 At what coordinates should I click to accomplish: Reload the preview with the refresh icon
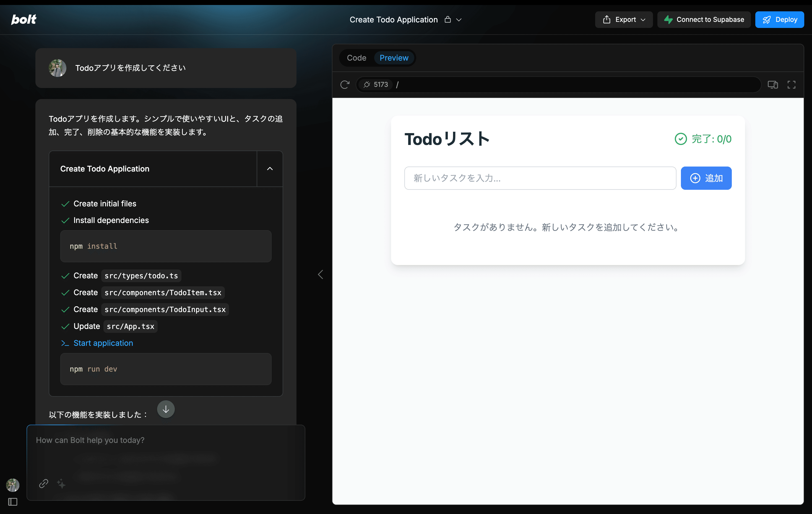point(345,84)
